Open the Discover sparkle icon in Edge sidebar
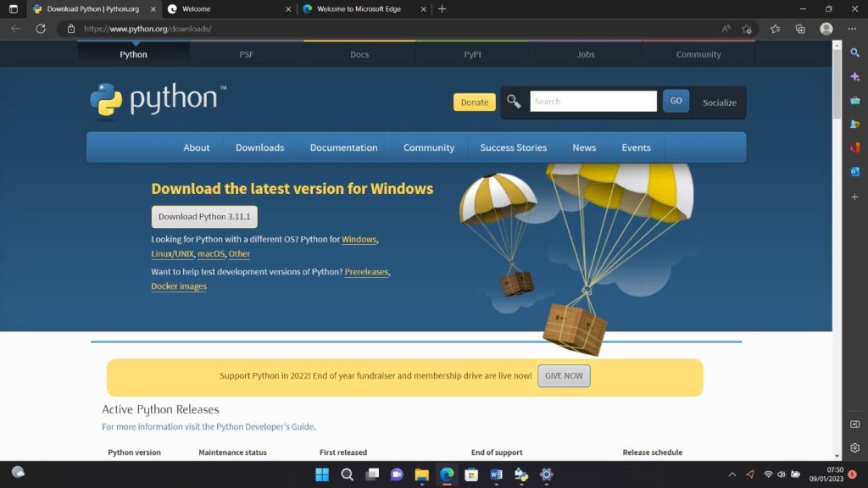The height and width of the screenshot is (488, 868). (x=855, y=76)
